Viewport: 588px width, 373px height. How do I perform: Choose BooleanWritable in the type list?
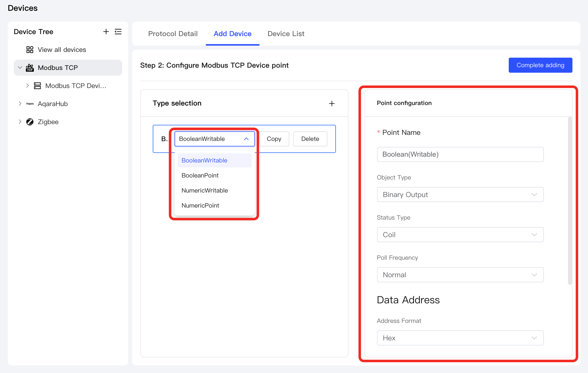215,160
